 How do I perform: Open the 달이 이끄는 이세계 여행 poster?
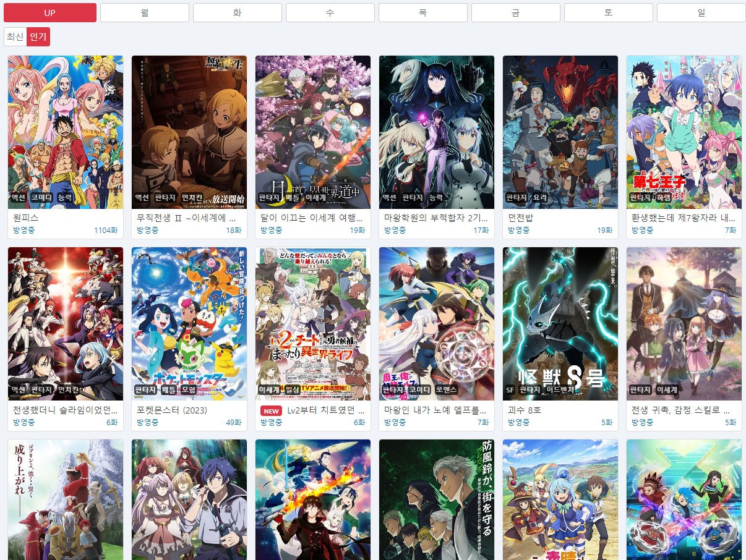(x=313, y=132)
